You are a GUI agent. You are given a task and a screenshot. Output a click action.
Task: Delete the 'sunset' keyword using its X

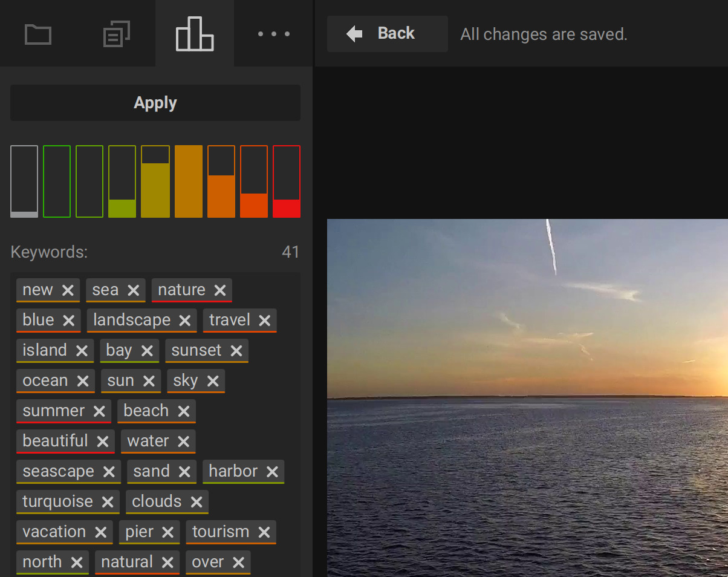coord(236,351)
